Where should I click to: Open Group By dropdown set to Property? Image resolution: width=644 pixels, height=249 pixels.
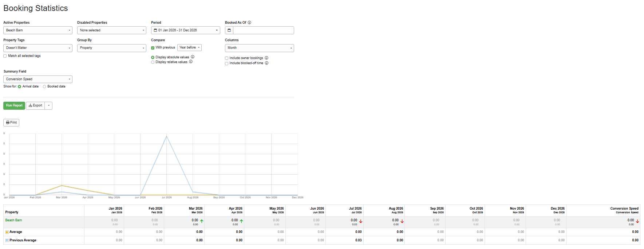pos(112,48)
